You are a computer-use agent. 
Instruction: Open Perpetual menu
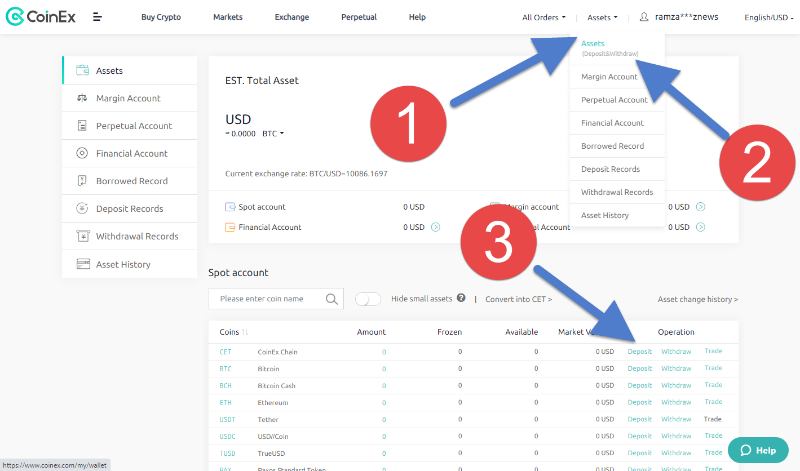[359, 17]
